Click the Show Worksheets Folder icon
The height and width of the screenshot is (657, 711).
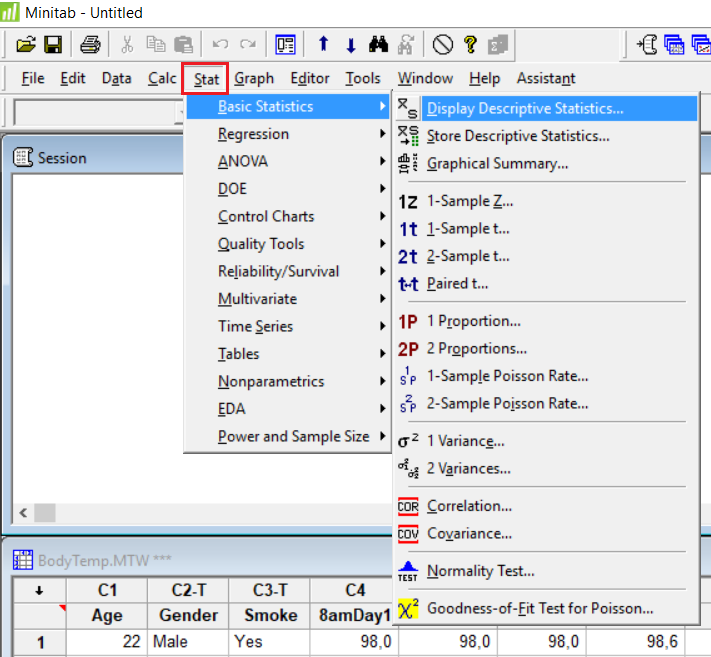[674, 44]
